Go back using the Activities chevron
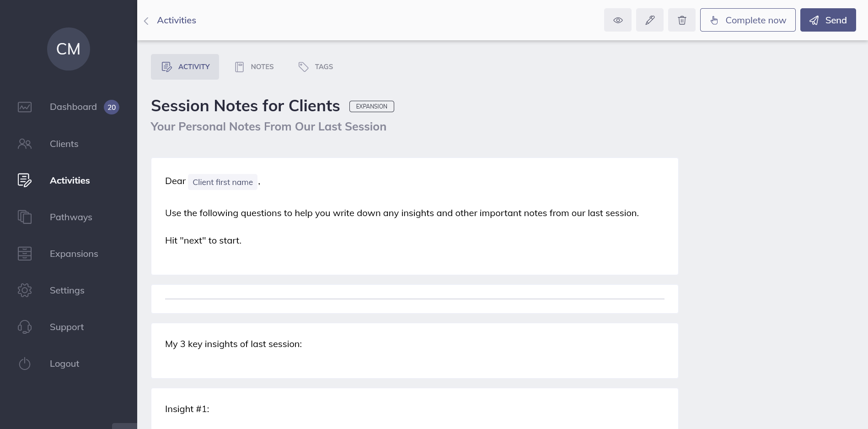This screenshot has height=429, width=868. pos(146,21)
